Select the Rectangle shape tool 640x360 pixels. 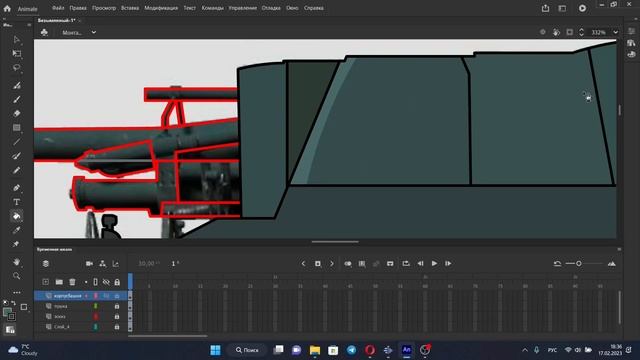[x=16, y=128]
